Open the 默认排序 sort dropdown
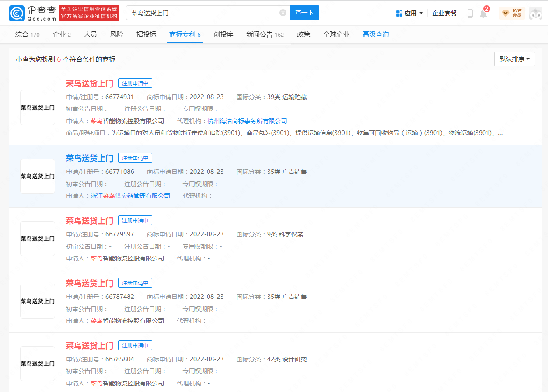This screenshot has width=548, height=392. click(515, 59)
